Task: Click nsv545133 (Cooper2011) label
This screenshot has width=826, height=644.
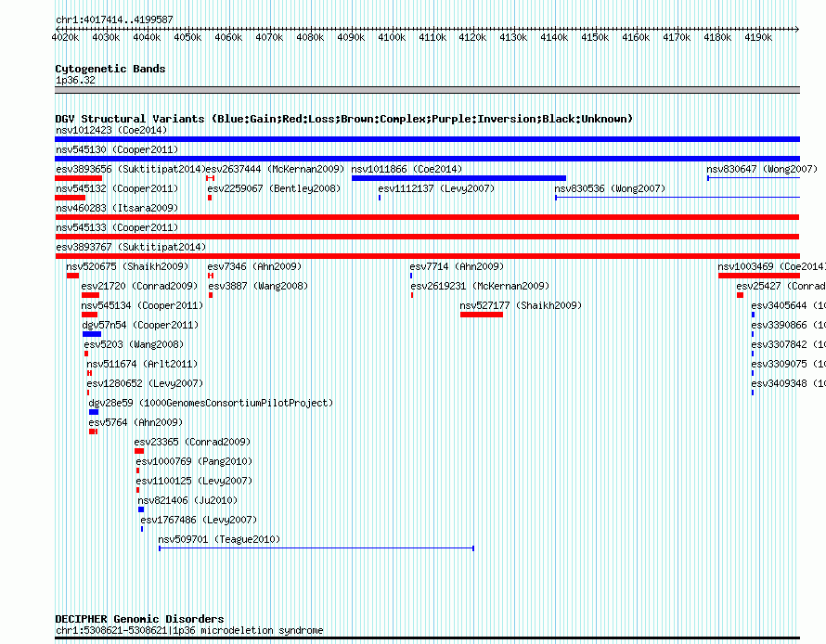Action: pos(117,227)
